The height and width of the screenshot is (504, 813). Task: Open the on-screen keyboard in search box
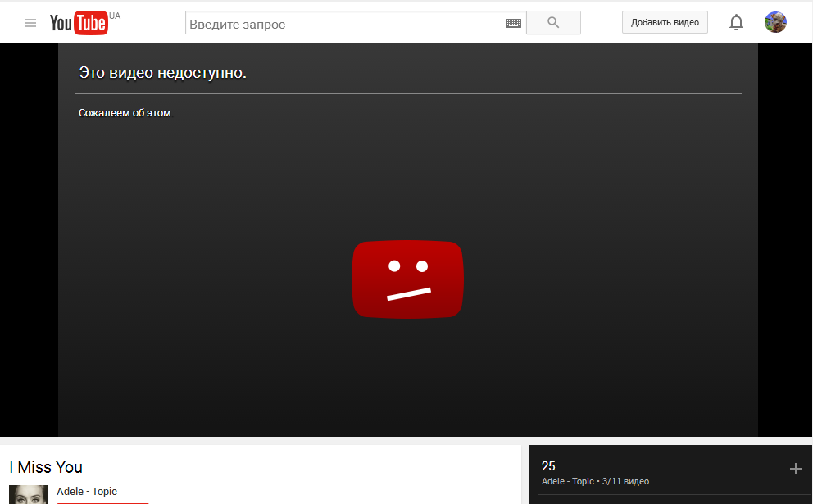pos(513,24)
